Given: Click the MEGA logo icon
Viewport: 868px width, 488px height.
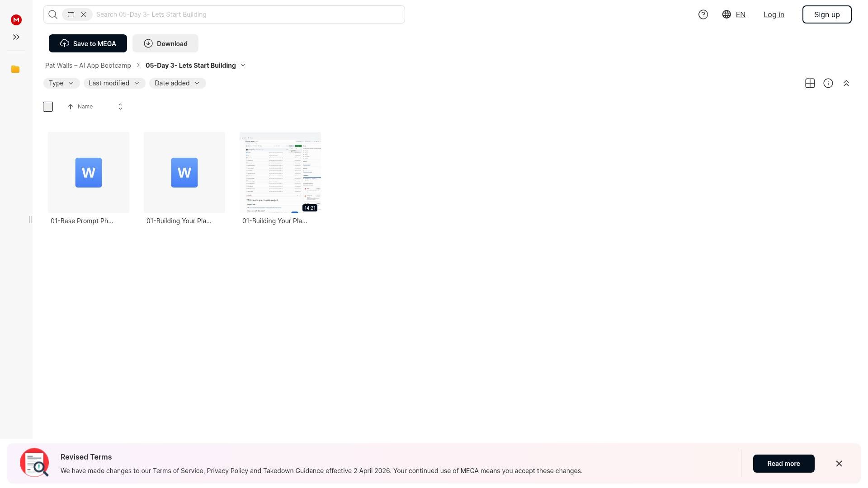Looking at the screenshot, I should [x=16, y=20].
